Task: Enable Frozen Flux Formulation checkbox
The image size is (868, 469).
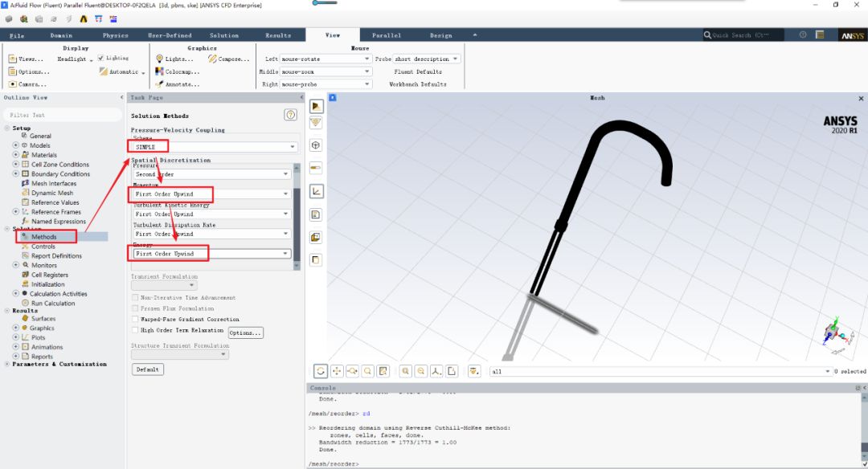Action: 135,308
